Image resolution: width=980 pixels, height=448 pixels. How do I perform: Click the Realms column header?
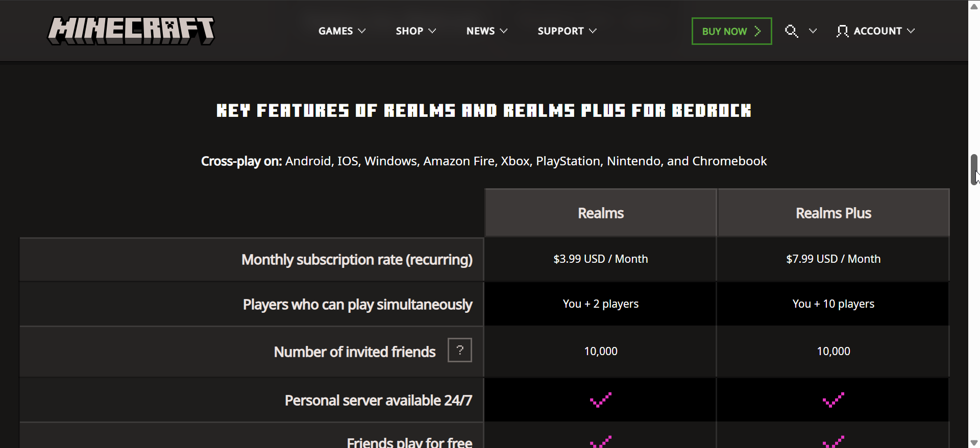click(x=600, y=213)
